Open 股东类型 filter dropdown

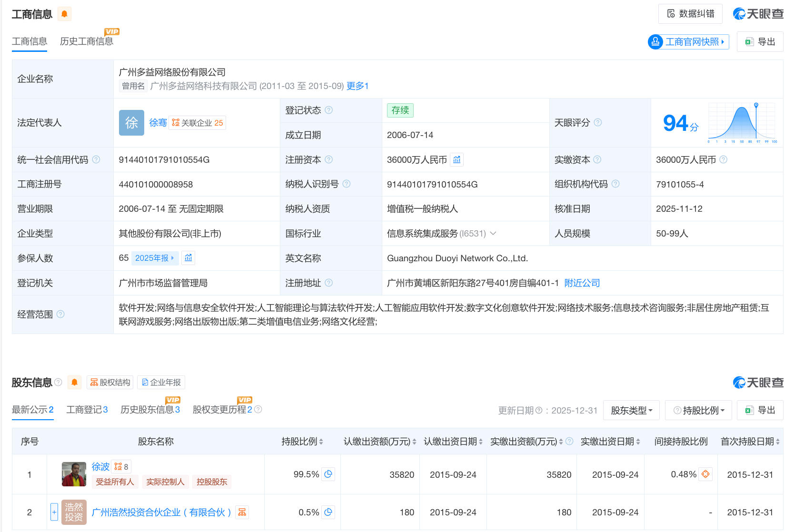click(x=631, y=410)
